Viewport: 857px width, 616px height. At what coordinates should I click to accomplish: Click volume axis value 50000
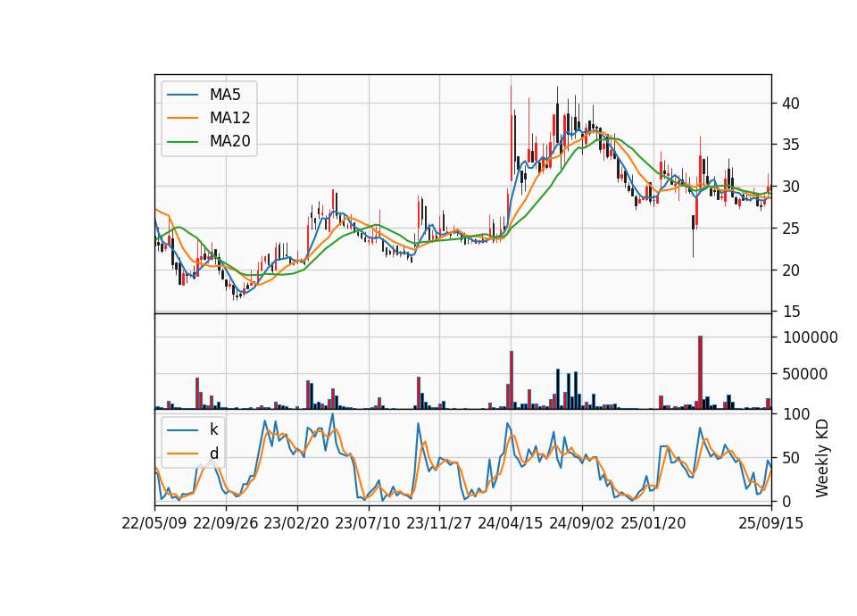click(805, 374)
